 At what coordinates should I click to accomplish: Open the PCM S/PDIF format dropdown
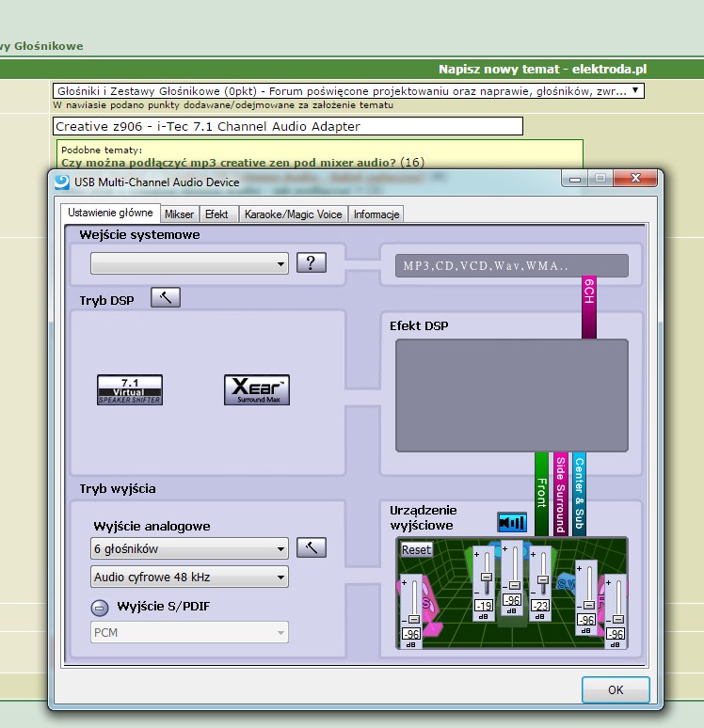(x=189, y=632)
